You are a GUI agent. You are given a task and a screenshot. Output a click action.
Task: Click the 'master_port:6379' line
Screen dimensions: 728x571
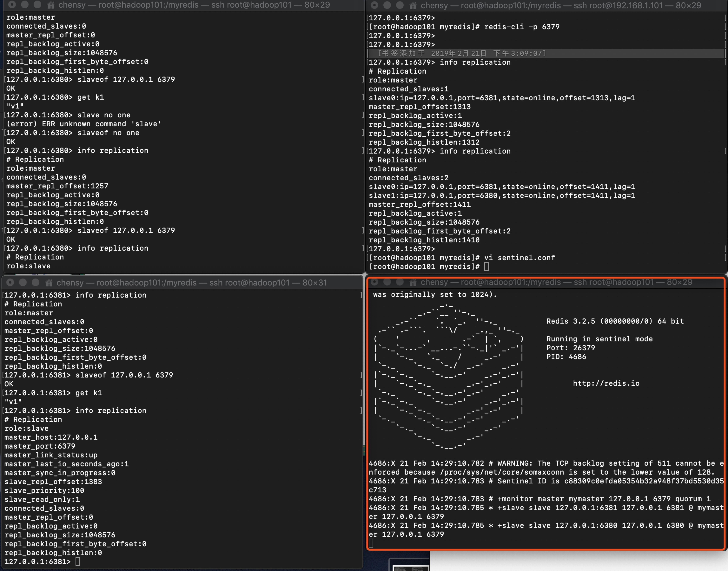pos(40,446)
